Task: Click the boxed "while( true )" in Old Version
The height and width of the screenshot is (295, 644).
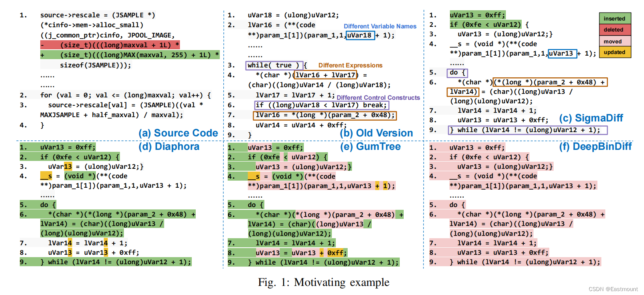Action: point(274,65)
